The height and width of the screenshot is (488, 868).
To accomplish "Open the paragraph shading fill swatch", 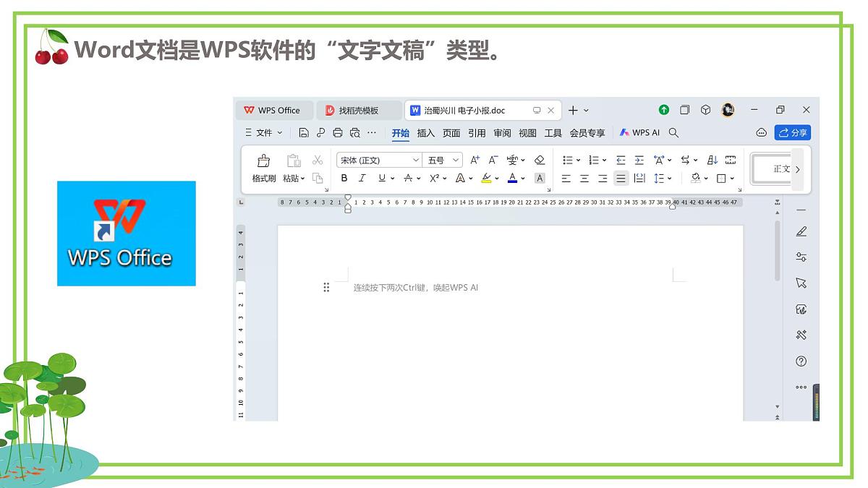I will [695, 178].
